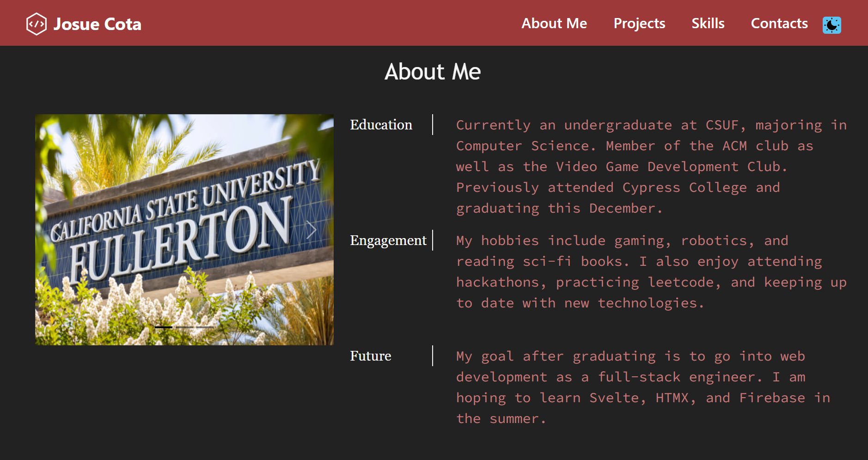
Task: Click the Josue Cota site title
Action: (97, 24)
